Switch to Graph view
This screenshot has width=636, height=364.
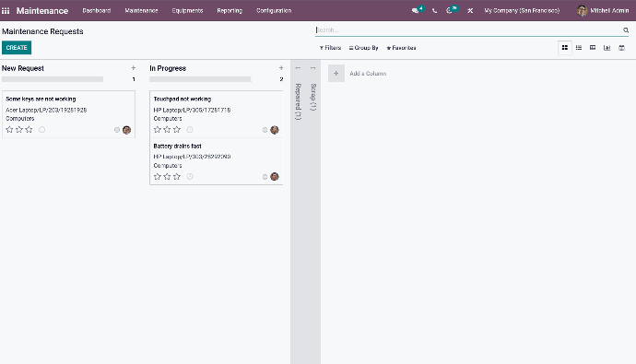coord(607,48)
